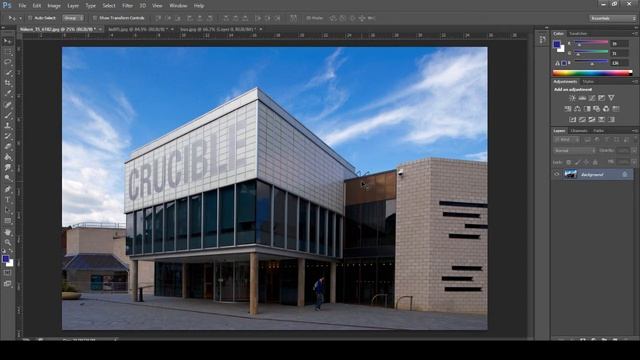640x360 pixels.
Task: Switch to the Paths tab
Action: [599, 131]
